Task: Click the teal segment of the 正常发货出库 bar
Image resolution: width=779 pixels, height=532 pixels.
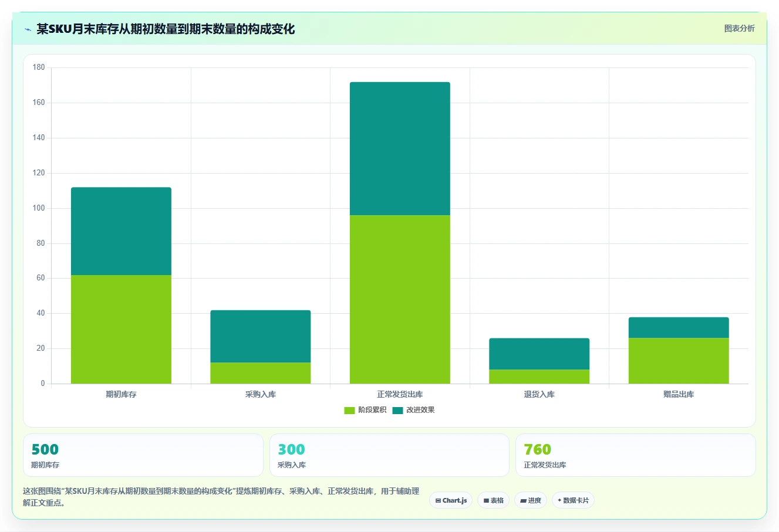Action: pos(400,148)
